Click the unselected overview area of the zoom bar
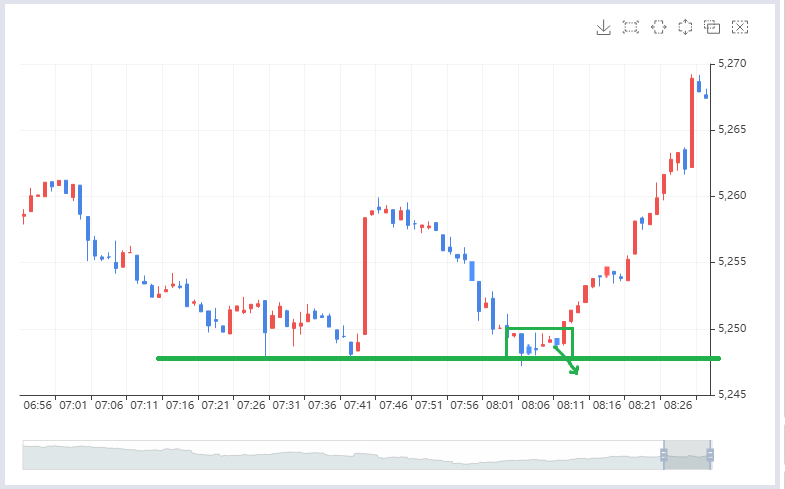The image size is (785, 489). [343, 455]
